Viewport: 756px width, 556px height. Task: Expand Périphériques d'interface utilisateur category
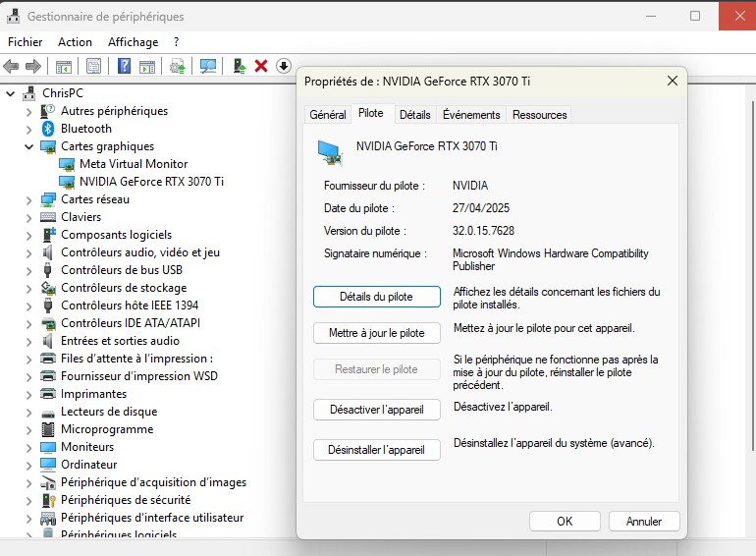28,519
